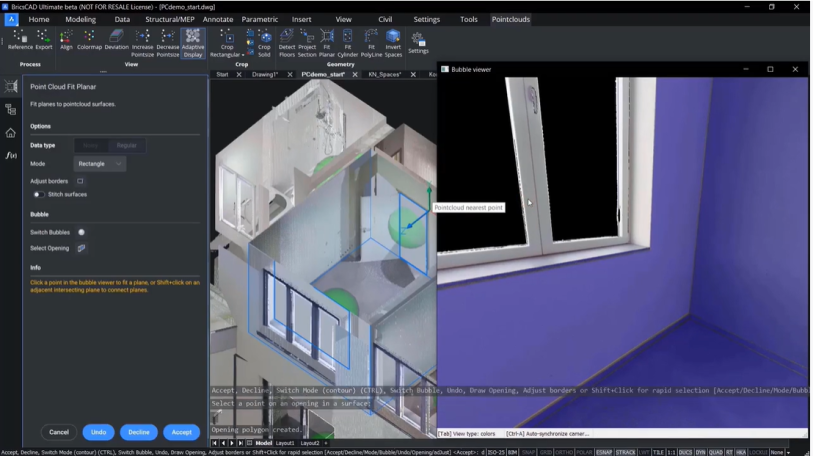Click Increase Pointsize
The image size is (813, 456).
[142, 44]
